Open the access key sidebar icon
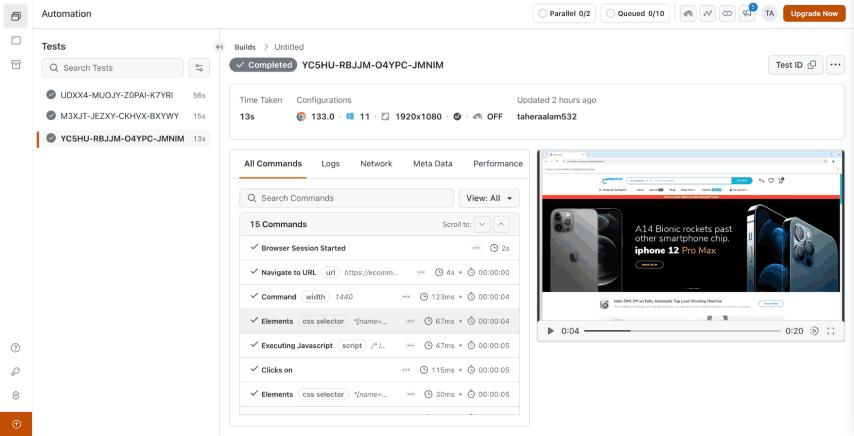The image size is (854, 436). (x=16, y=372)
